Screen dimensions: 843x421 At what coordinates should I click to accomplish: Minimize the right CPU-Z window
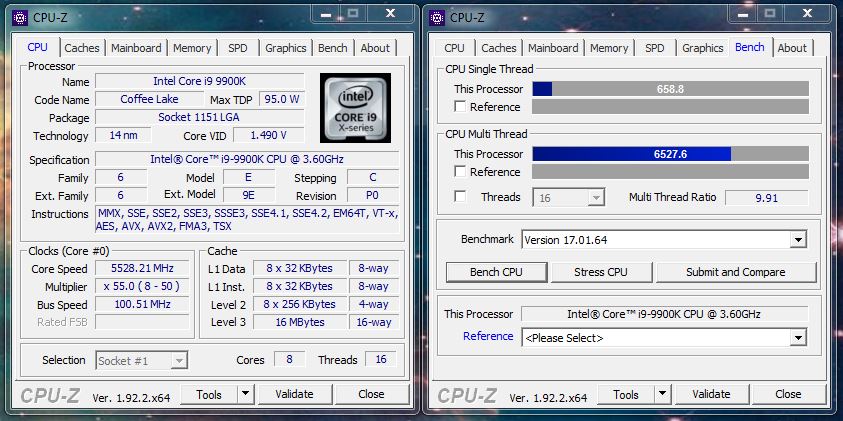coord(743,15)
